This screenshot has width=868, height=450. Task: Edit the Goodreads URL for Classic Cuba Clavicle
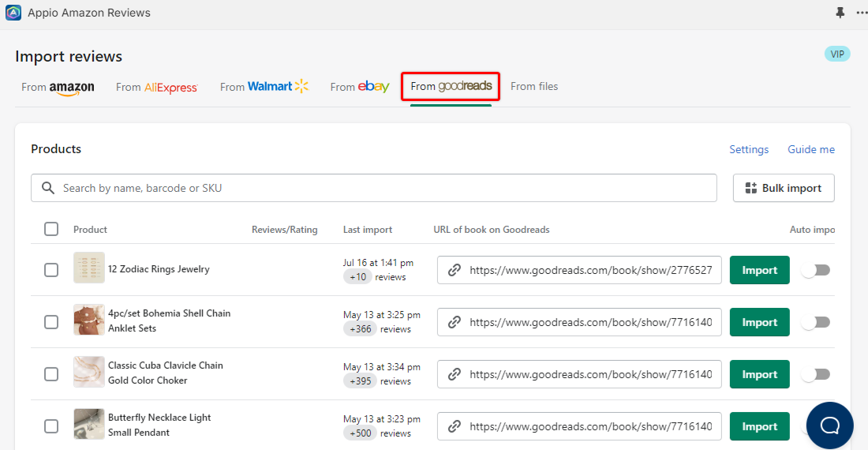click(579, 374)
